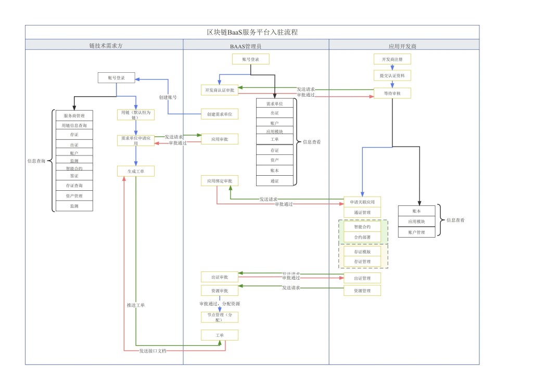Click the 出证审批 box
Image resolution: width=533 pixels, height=392 pixels.
point(219,277)
